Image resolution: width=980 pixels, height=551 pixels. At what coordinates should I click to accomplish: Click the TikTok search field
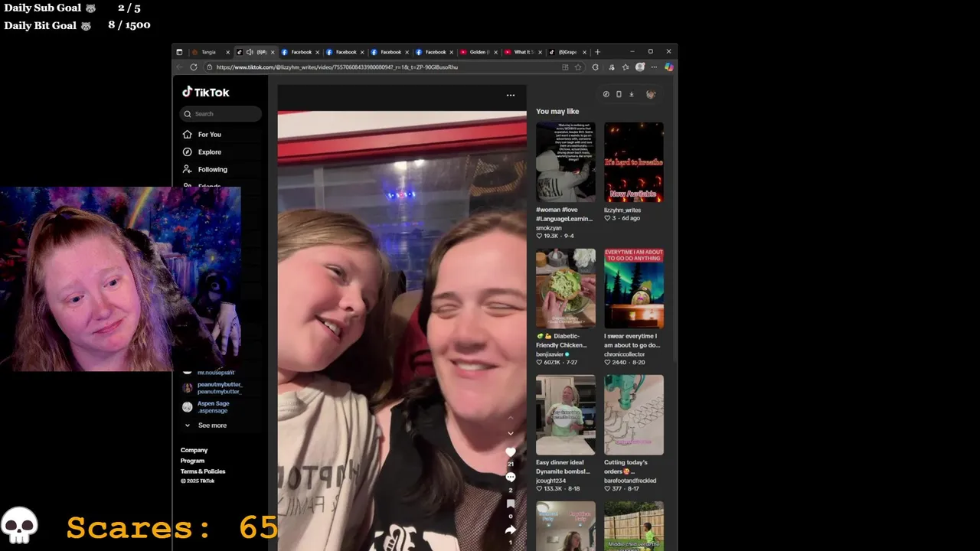(x=220, y=114)
